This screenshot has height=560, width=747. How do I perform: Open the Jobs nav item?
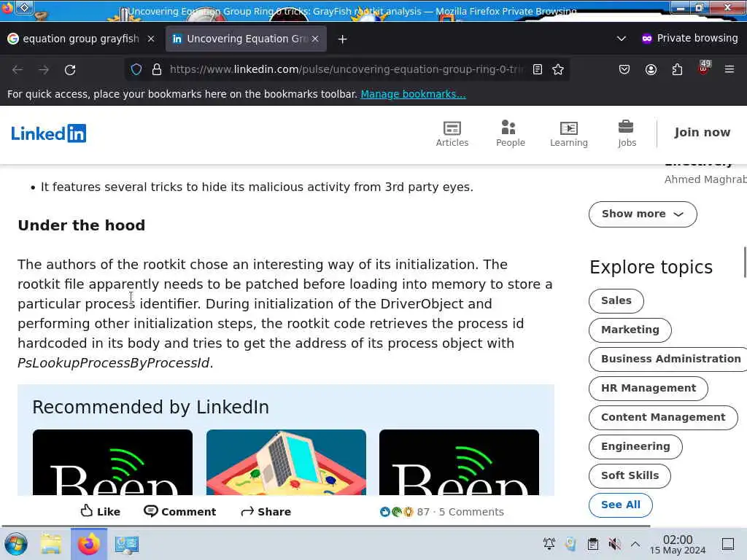627,134
